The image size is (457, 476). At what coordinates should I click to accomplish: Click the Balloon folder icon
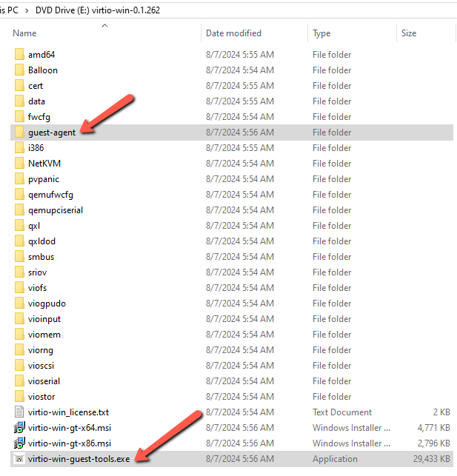pyautogui.click(x=19, y=70)
